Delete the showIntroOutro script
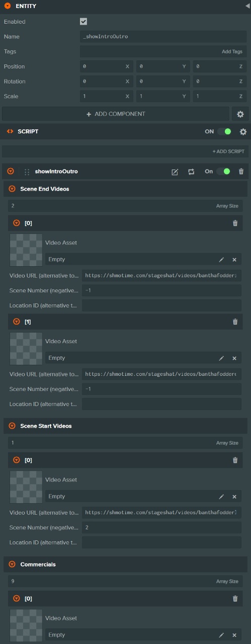Viewport: 251px width, 644px height. pyautogui.click(x=241, y=172)
